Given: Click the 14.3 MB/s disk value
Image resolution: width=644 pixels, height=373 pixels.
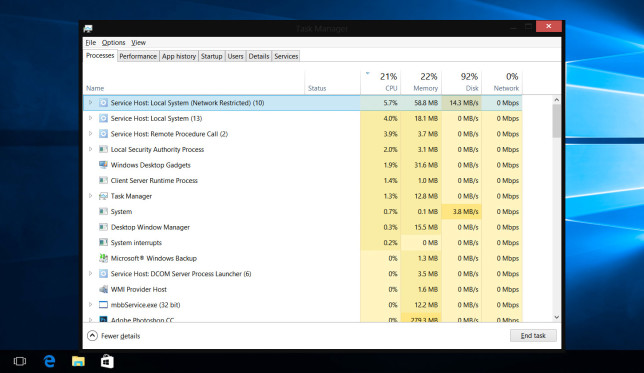Looking at the screenshot, I should 464,103.
